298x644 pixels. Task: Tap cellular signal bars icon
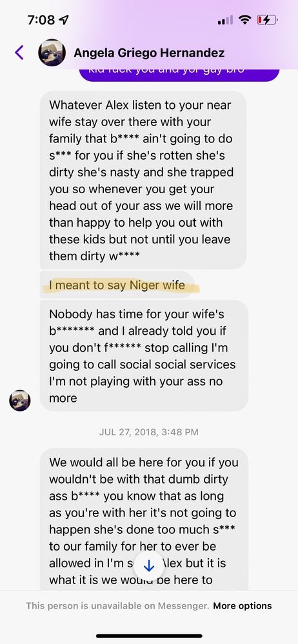[x=225, y=20]
